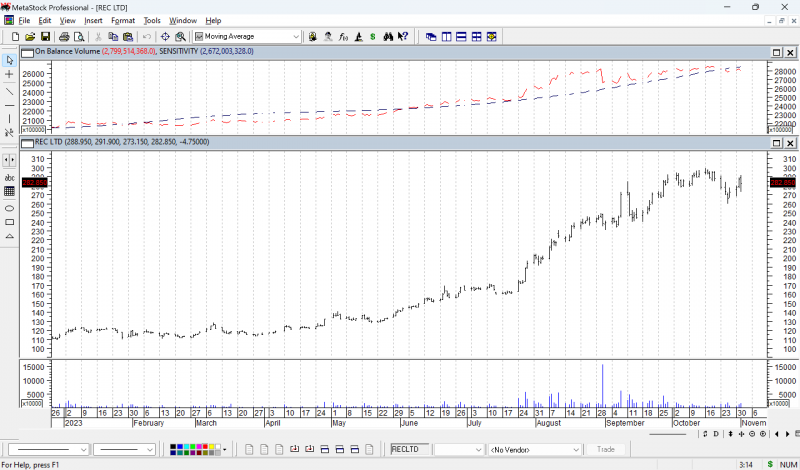Viewport: 800px width, 470px height.
Task: Click the Save file toolbar icon
Action: pos(45,37)
